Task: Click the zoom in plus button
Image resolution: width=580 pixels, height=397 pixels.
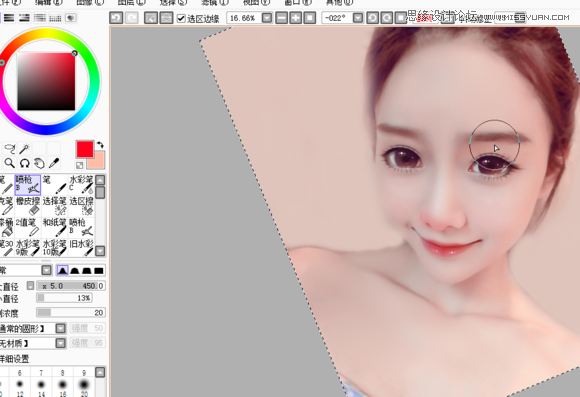Action: pyautogui.click(x=296, y=18)
